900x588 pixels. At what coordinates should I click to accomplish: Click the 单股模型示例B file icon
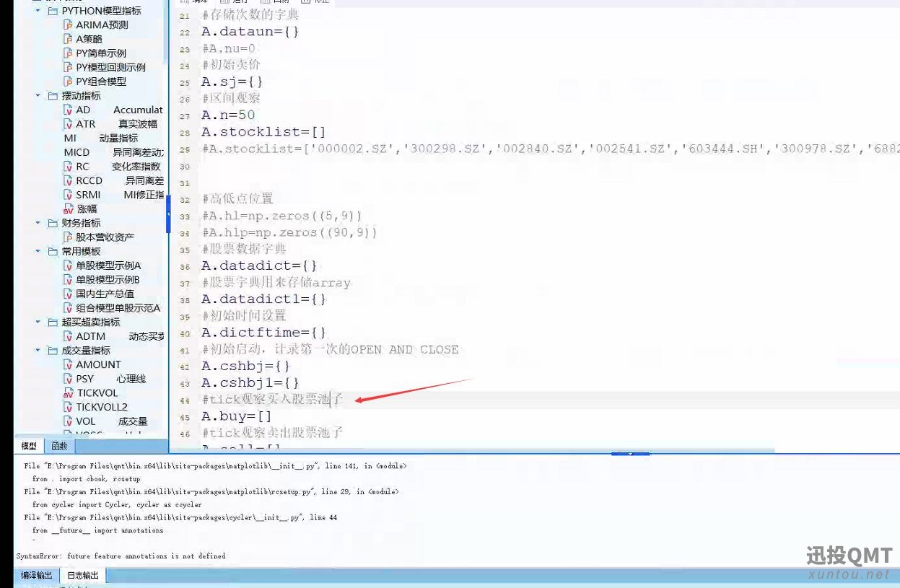click(69, 280)
